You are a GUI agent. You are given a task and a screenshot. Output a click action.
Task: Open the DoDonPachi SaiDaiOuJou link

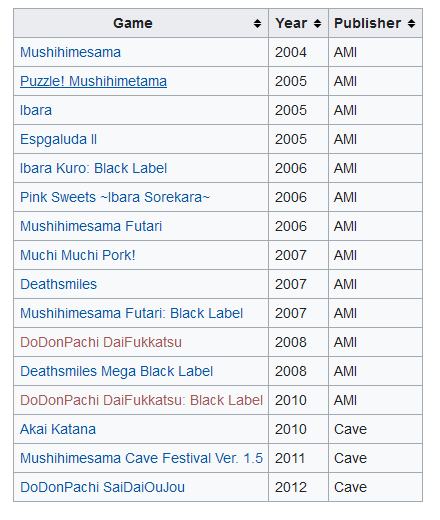pos(102,487)
